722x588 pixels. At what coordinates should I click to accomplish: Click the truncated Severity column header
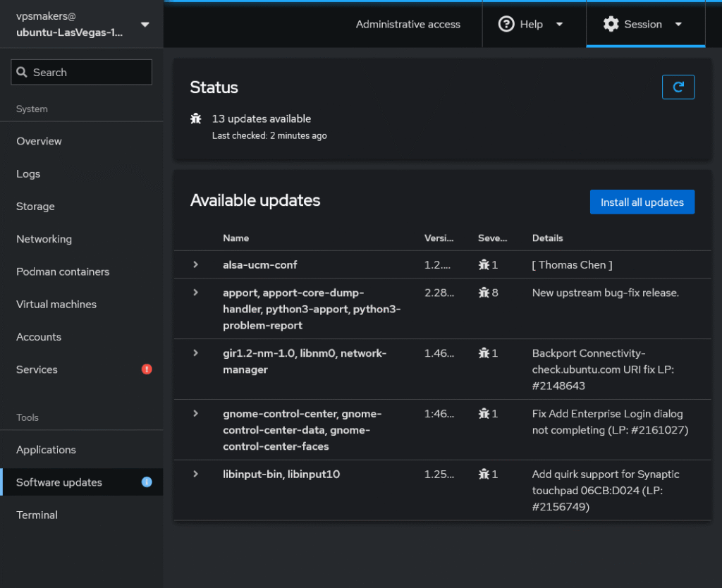click(492, 238)
